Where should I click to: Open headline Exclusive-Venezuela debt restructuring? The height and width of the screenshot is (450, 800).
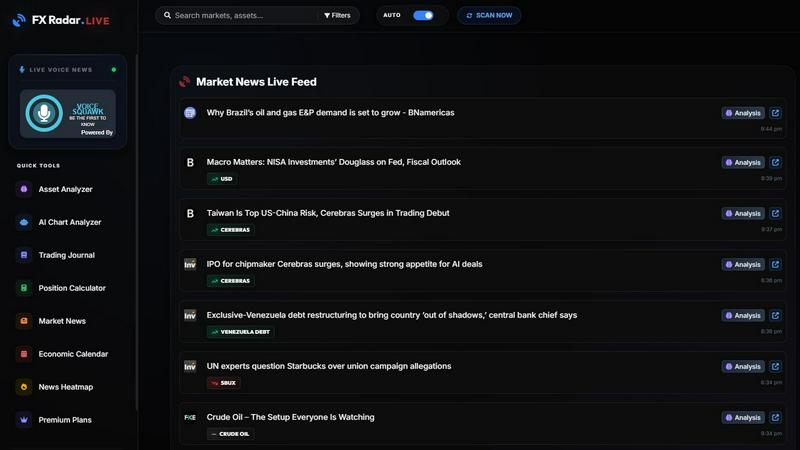[391, 315]
